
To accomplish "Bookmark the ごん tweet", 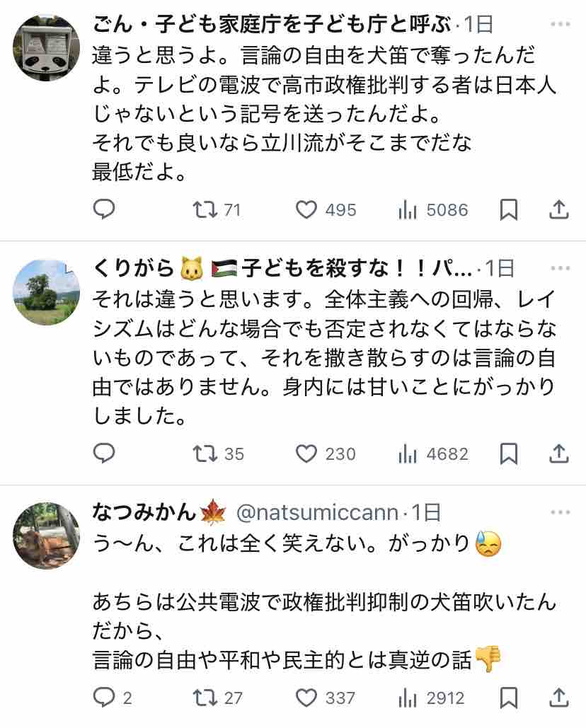I will coord(508,210).
